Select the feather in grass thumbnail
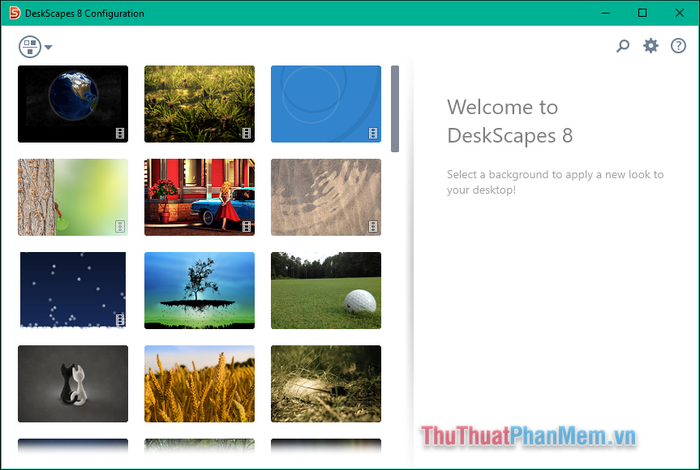Viewport: 700px width, 470px height. click(x=326, y=384)
